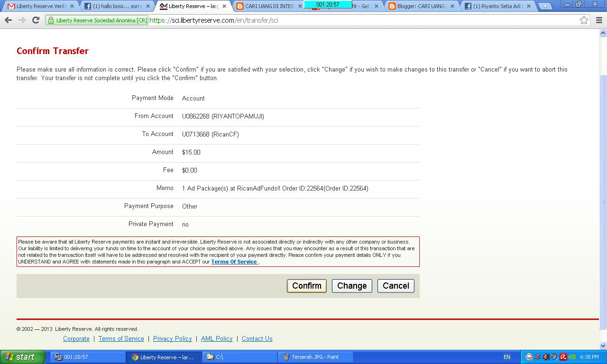
Task: Minimize the Chrome window
Action: point(567,4)
